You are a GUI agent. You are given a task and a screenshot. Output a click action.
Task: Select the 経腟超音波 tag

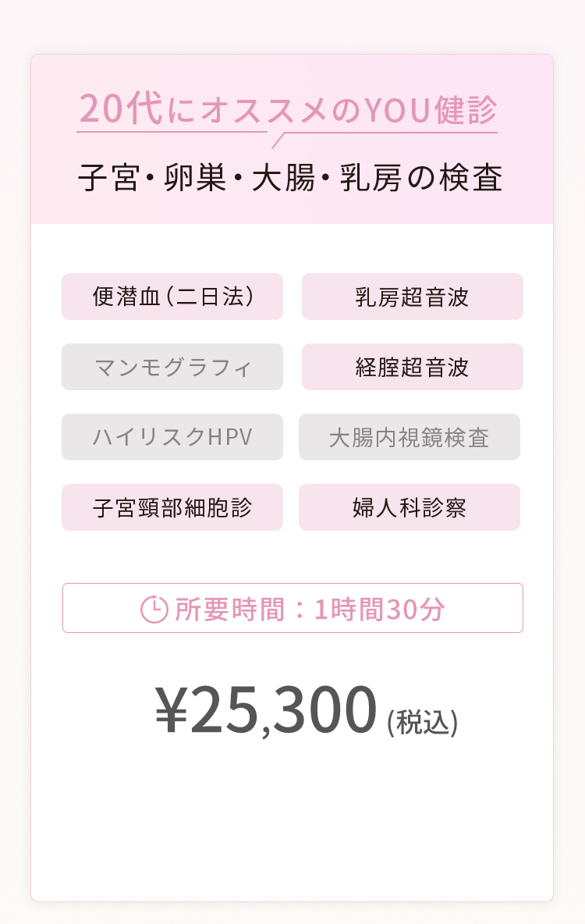413,367
